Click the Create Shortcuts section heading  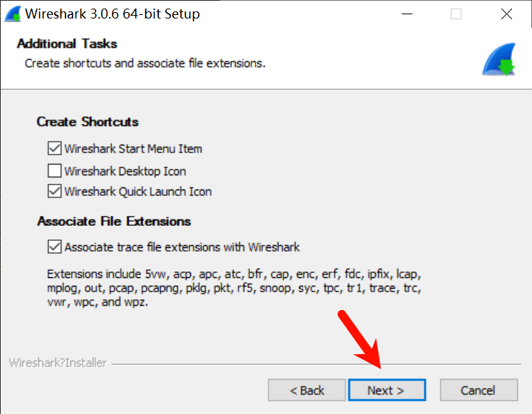pos(88,121)
